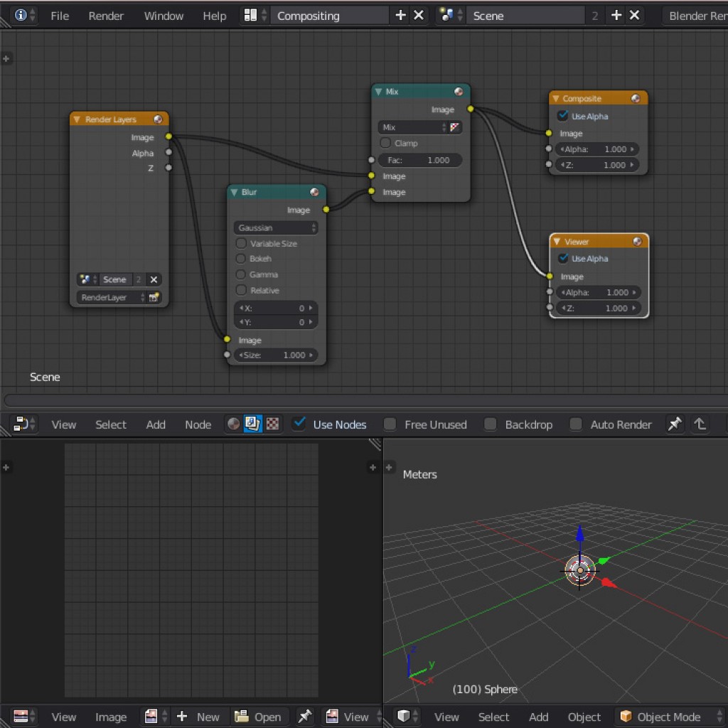Enable Relative option on the Blur node
This screenshot has width=728, height=728.
[241, 290]
